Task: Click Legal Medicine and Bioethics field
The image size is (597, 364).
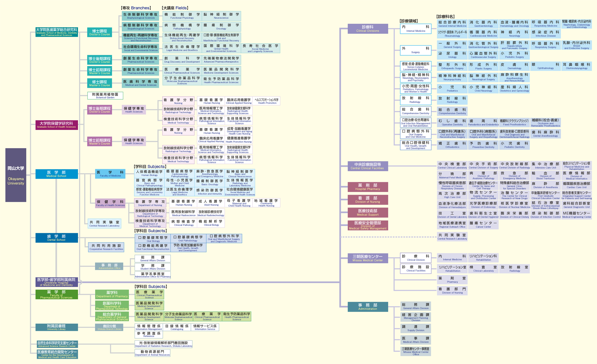Action: [182, 48]
